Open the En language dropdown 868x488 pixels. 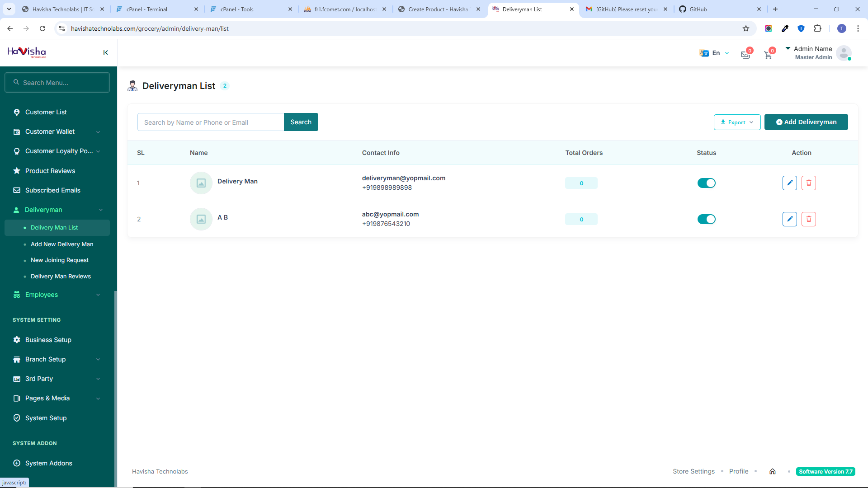pos(715,53)
